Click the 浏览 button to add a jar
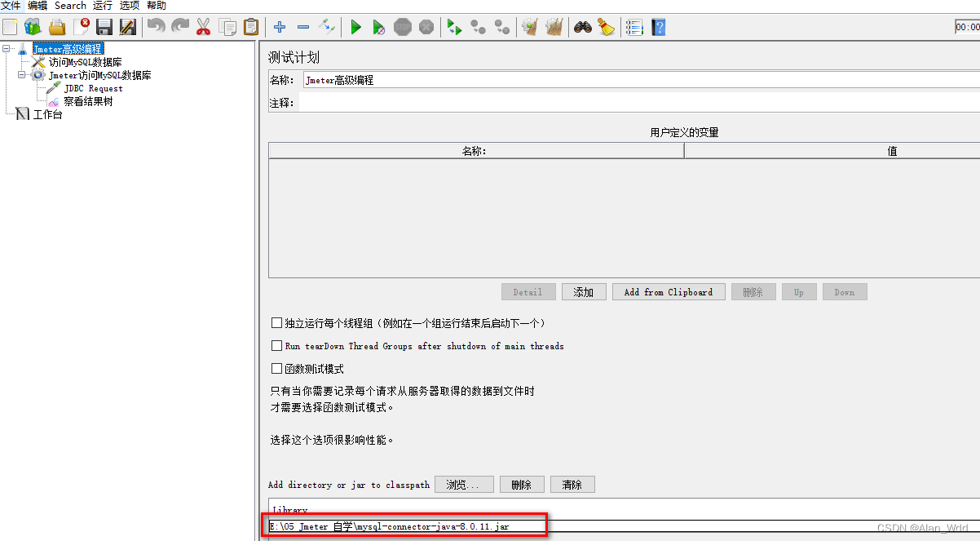This screenshot has height=541, width=980. click(x=463, y=484)
